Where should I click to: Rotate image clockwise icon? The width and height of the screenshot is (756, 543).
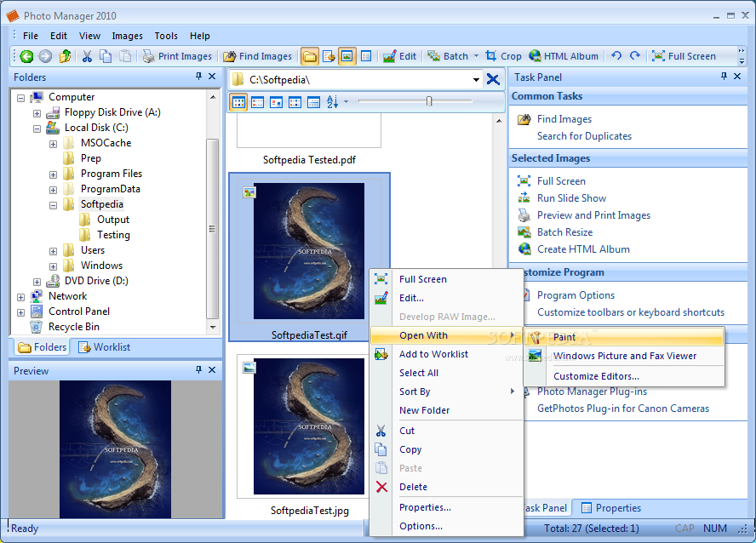coord(635,56)
